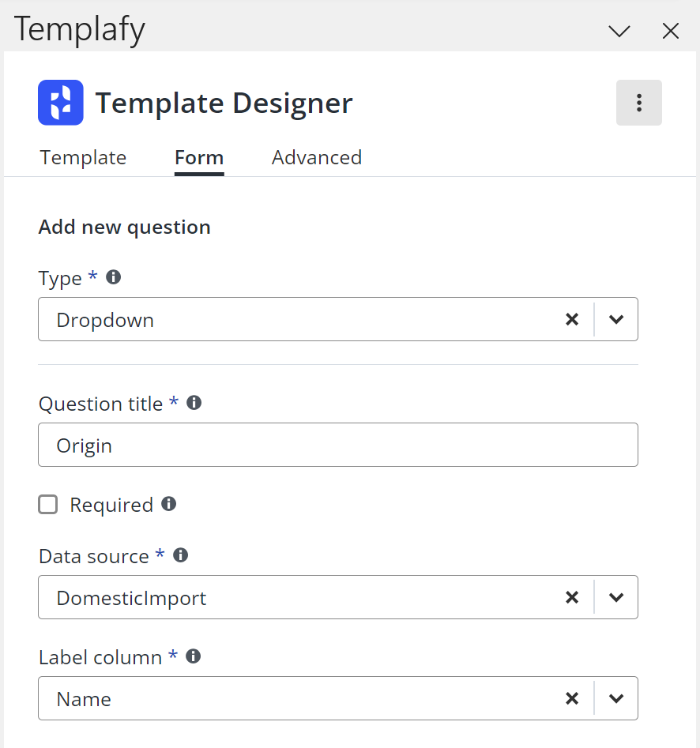The height and width of the screenshot is (748, 700).
Task: Close the Templafy task pane
Action: (x=671, y=32)
